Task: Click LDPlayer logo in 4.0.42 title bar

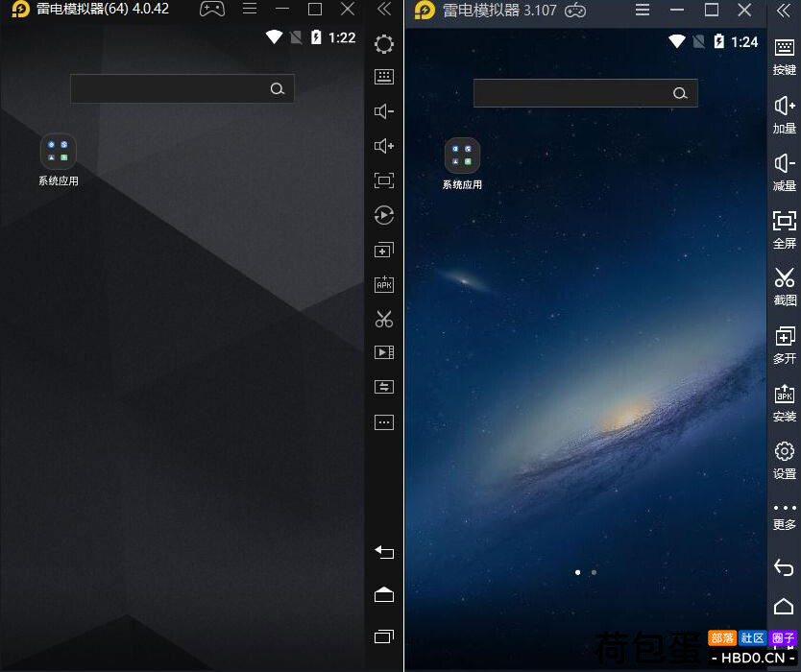Action: (20, 9)
